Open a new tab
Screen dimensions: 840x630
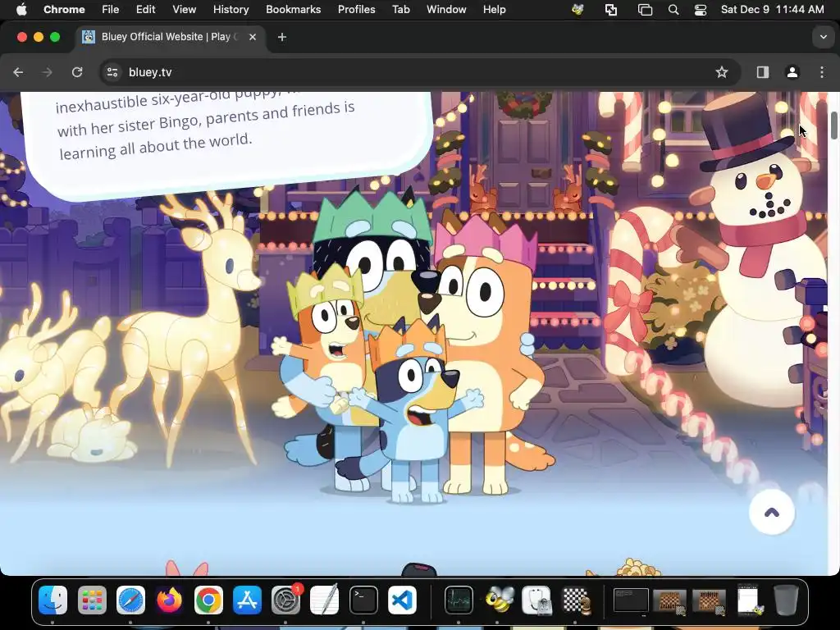(x=282, y=37)
